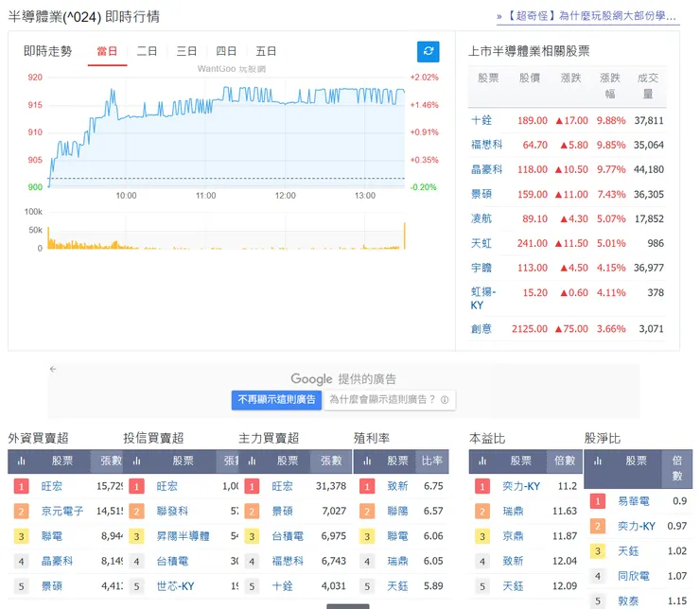The width and height of the screenshot is (700, 609).
Task: Open stock 景碩 in related stocks list
Action: 481,194
